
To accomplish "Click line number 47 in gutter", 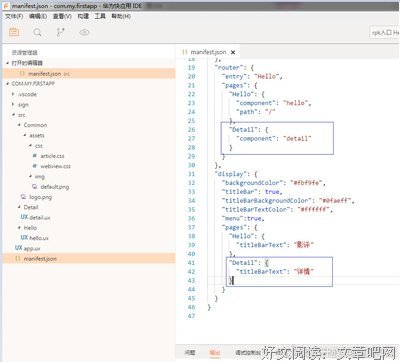I will pyautogui.click(x=191, y=316).
